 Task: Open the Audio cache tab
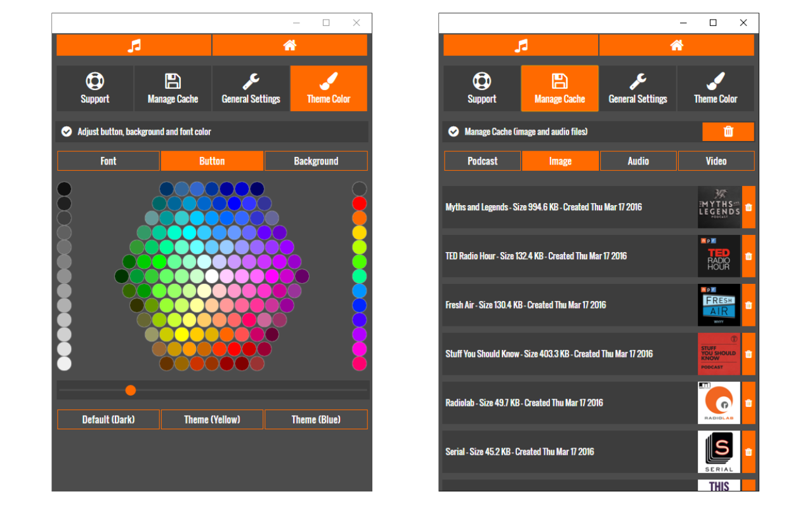click(638, 161)
